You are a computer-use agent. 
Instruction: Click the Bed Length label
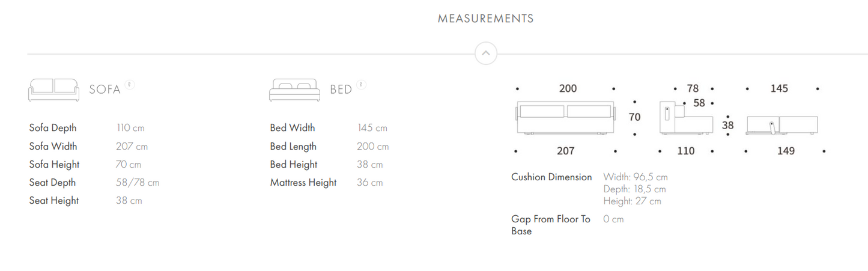point(293,146)
